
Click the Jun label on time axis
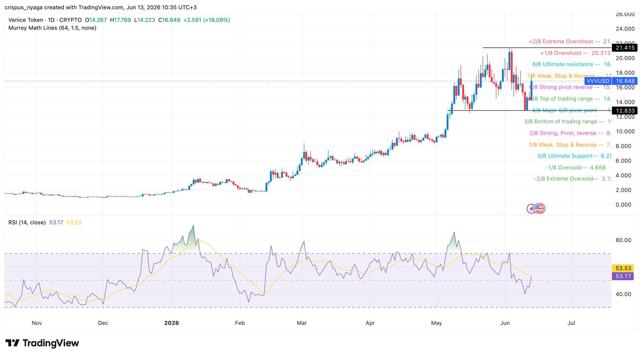(505, 323)
